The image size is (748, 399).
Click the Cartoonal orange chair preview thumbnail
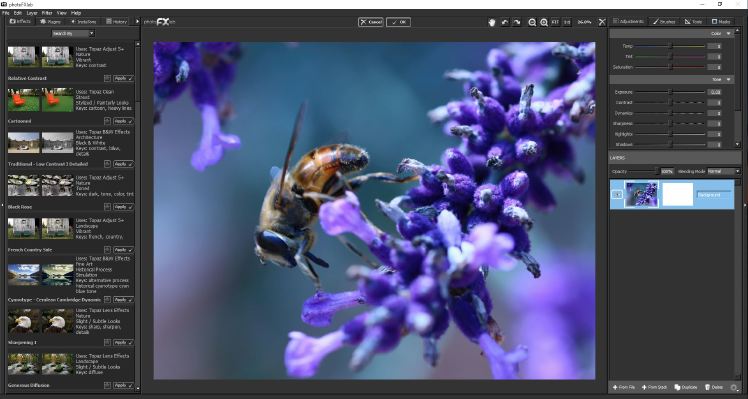coord(24,100)
